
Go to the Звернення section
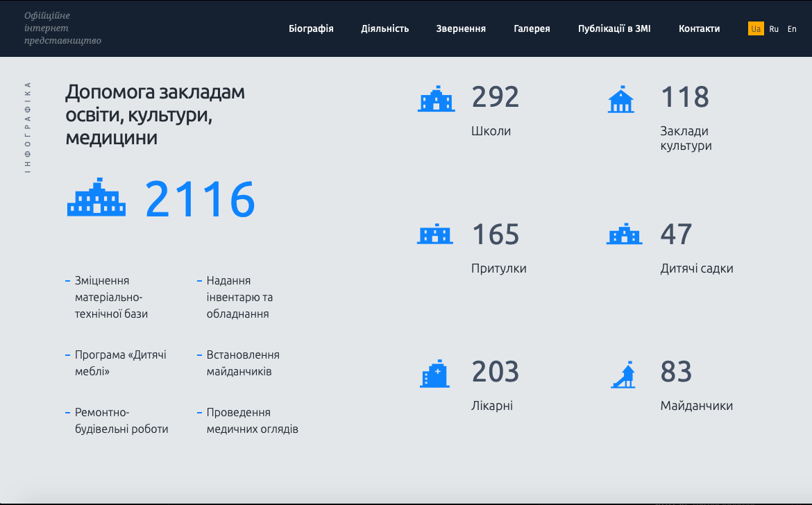[461, 29]
